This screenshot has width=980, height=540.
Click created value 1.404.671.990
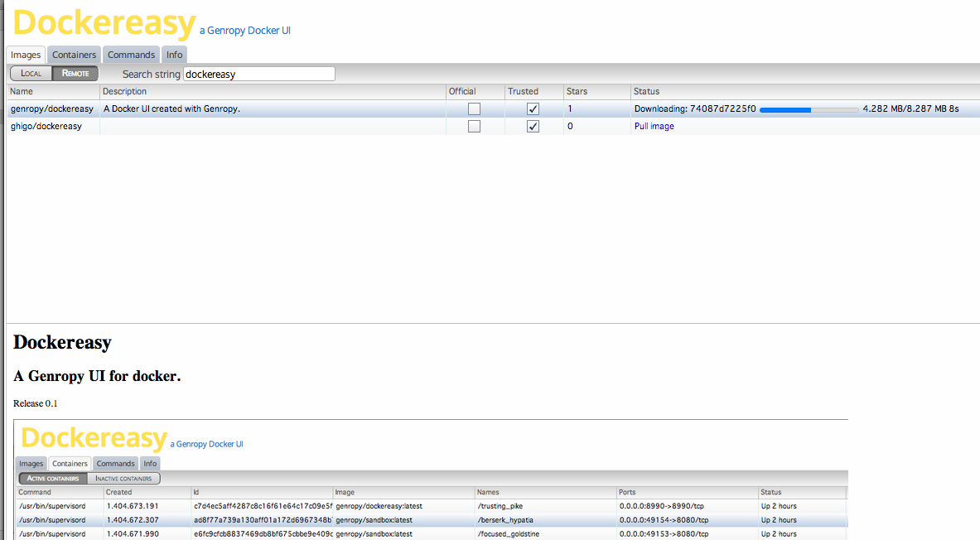click(133, 533)
